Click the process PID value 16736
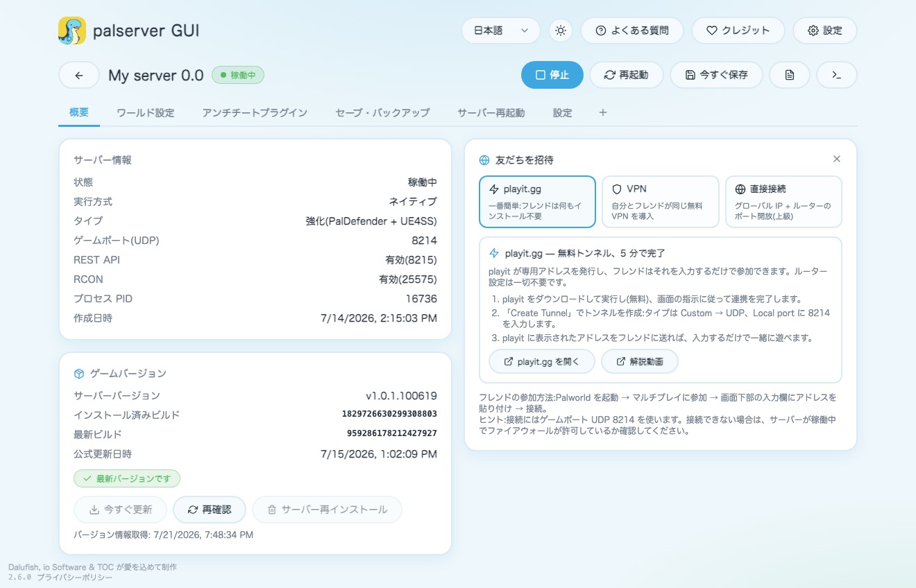The image size is (916, 588). pos(422,299)
